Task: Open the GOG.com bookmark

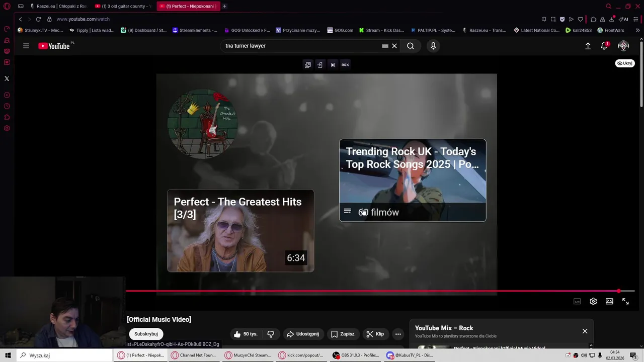Action: click(340, 30)
